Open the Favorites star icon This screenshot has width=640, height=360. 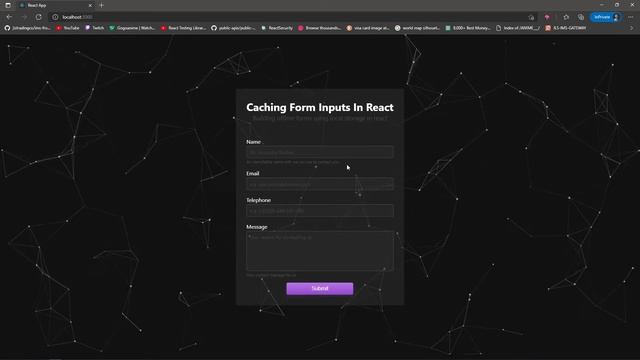pyautogui.click(x=566, y=17)
